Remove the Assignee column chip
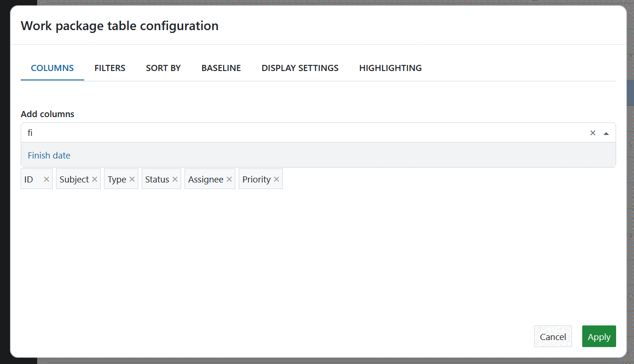634x364 pixels. pyautogui.click(x=229, y=179)
